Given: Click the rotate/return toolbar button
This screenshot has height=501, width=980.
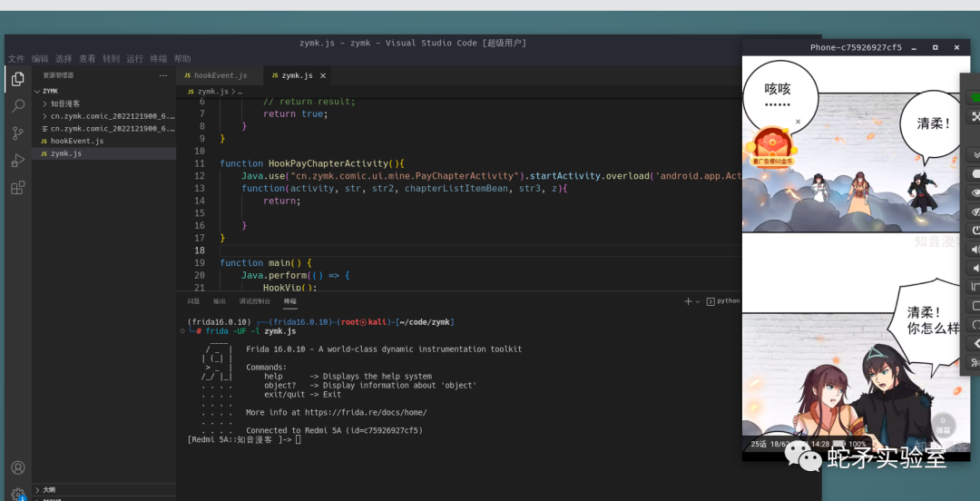Looking at the screenshot, I should click(974, 325).
